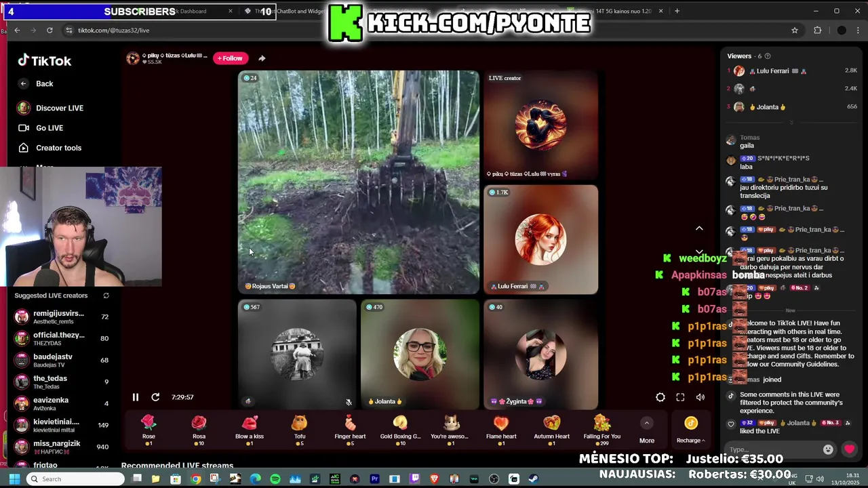
Task: Open the browser extensions puzzle icon
Action: click(x=817, y=30)
